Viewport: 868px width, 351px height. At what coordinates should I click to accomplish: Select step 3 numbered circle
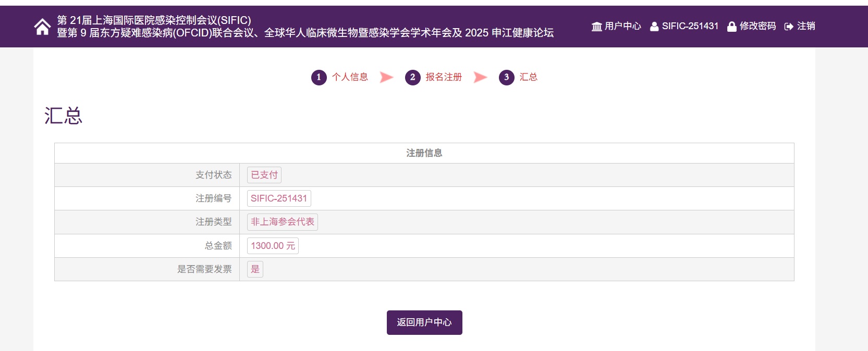[x=507, y=78]
